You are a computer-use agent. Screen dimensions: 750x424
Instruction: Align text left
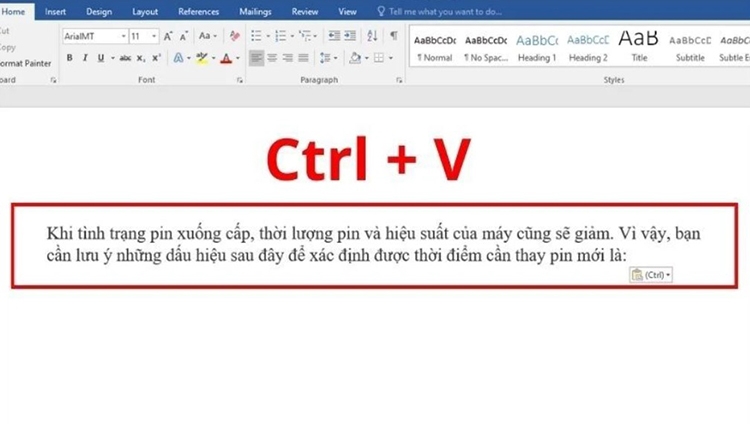pyautogui.click(x=256, y=58)
